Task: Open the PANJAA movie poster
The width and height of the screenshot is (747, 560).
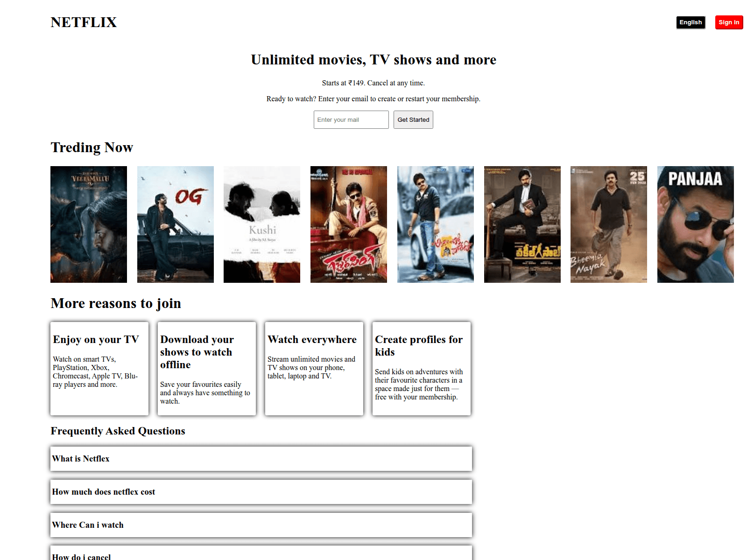Action: click(696, 224)
